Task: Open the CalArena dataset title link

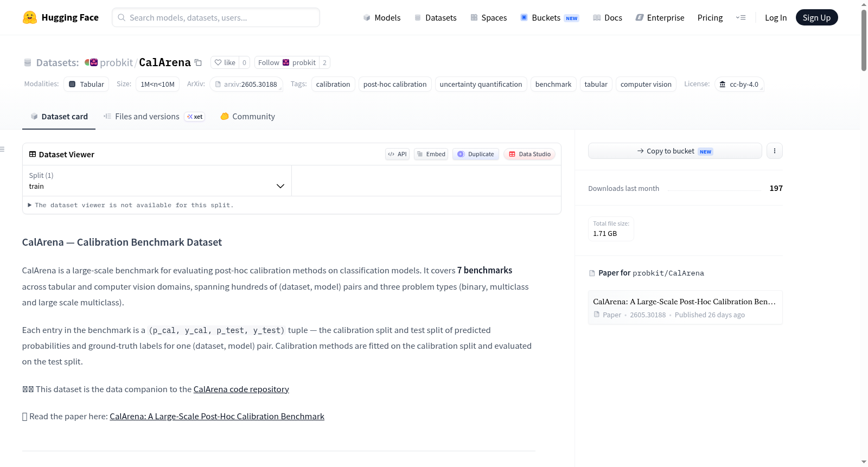Action: pos(165,62)
